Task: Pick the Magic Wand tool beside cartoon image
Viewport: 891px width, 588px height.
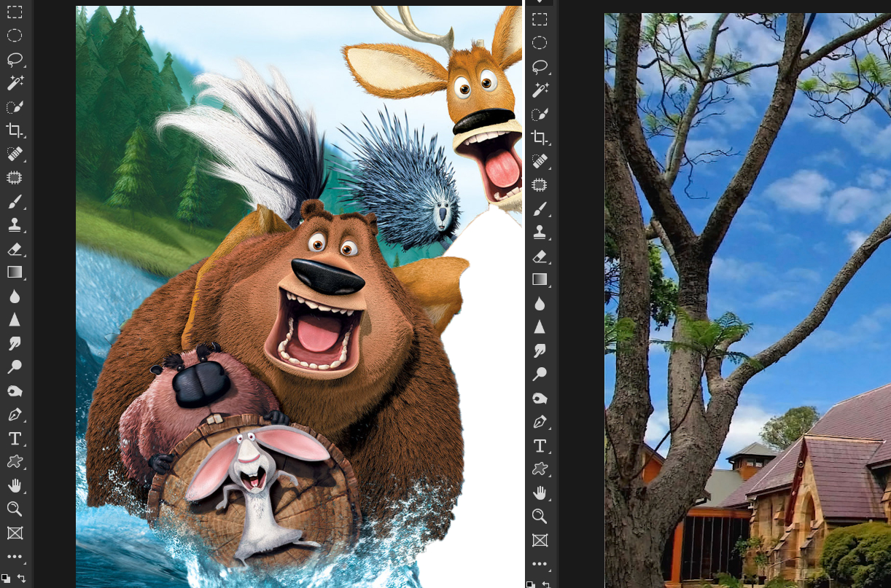Action: (15, 83)
